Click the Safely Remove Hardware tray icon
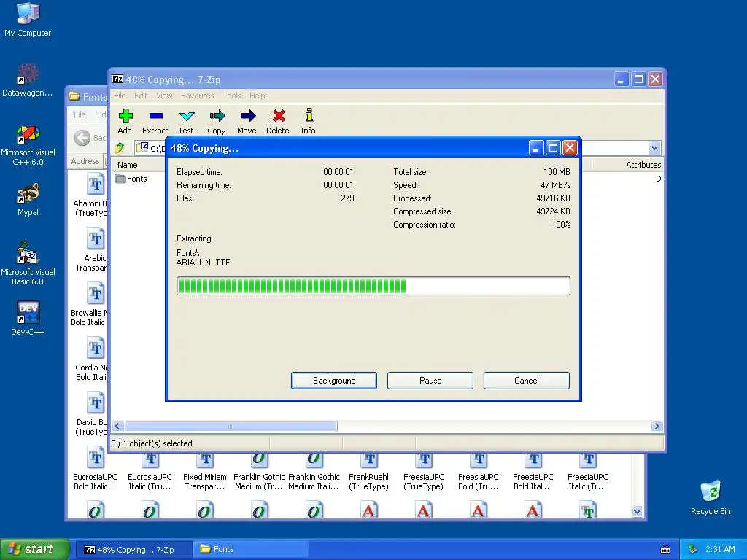The width and height of the screenshot is (747, 560). coord(692,550)
